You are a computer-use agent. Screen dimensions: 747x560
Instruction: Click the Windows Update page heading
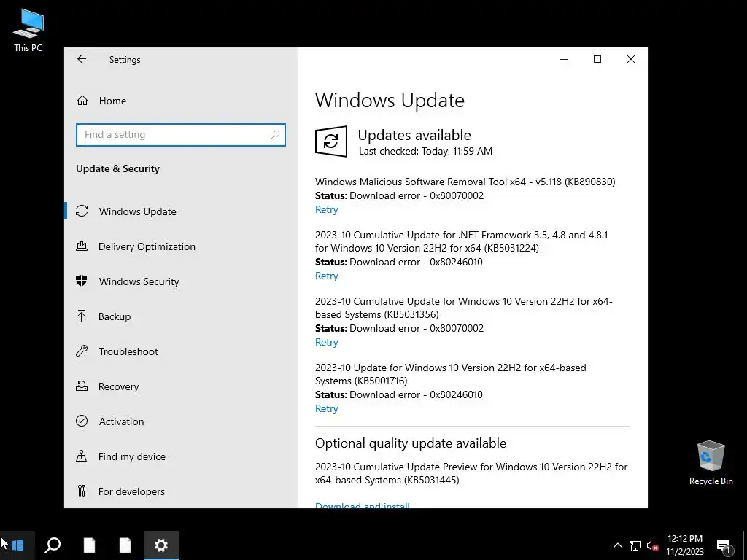(390, 101)
